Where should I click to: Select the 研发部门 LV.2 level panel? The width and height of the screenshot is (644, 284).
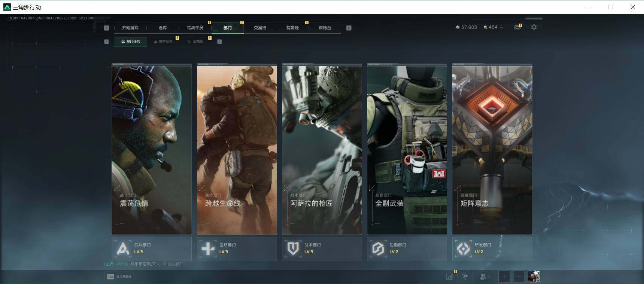coord(492,248)
